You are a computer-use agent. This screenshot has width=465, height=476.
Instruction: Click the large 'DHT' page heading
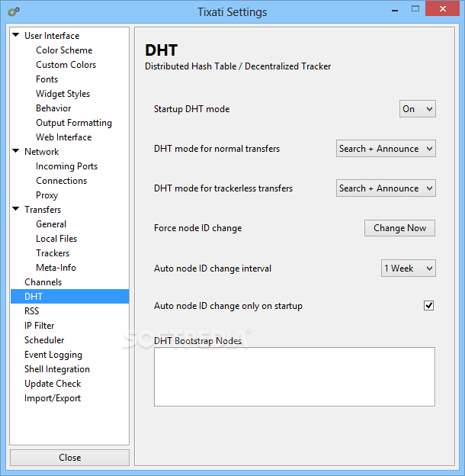point(161,50)
